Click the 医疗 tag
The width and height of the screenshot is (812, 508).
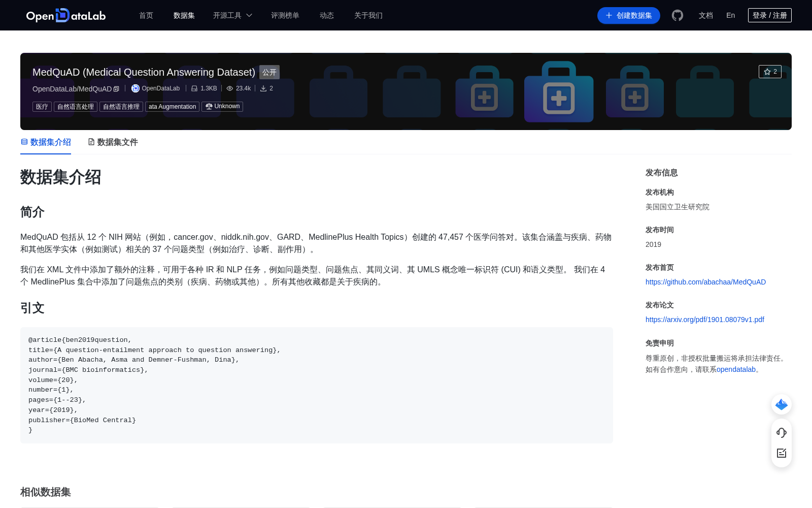(42, 107)
